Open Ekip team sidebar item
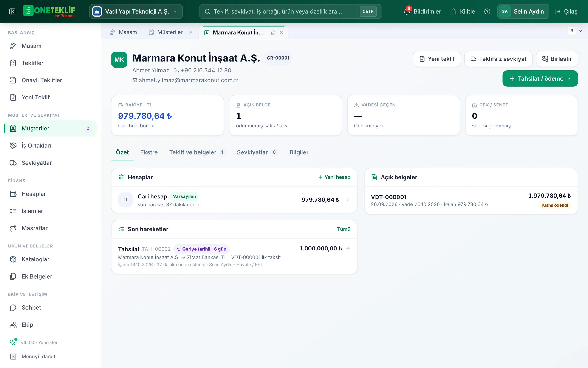This screenshot has width=588, height=368. 51,325
